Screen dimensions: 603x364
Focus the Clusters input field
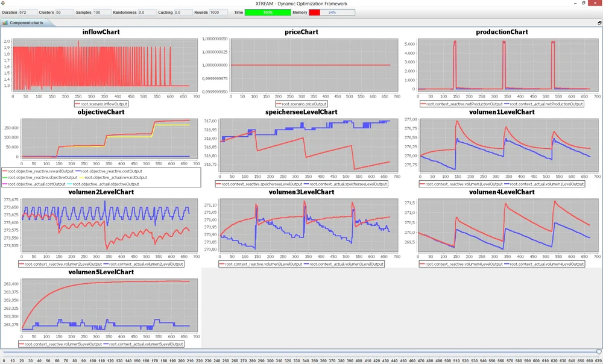(65, 12)
